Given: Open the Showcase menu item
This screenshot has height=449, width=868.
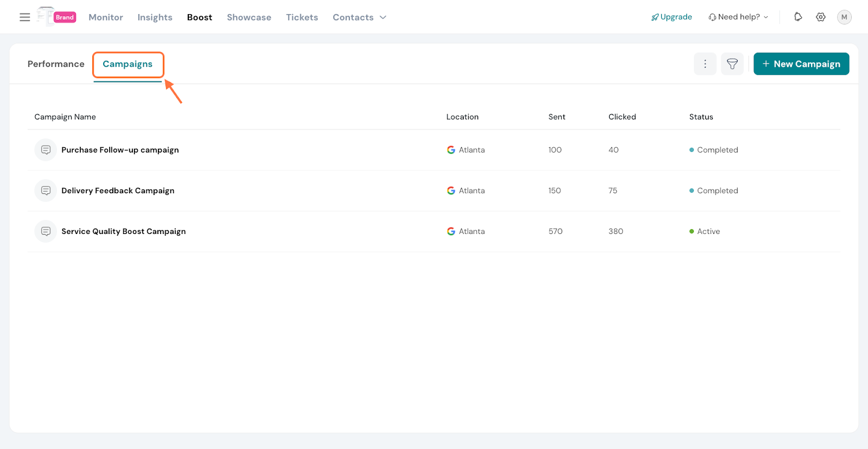Looking at the screenshot, I should click(249, 17).
